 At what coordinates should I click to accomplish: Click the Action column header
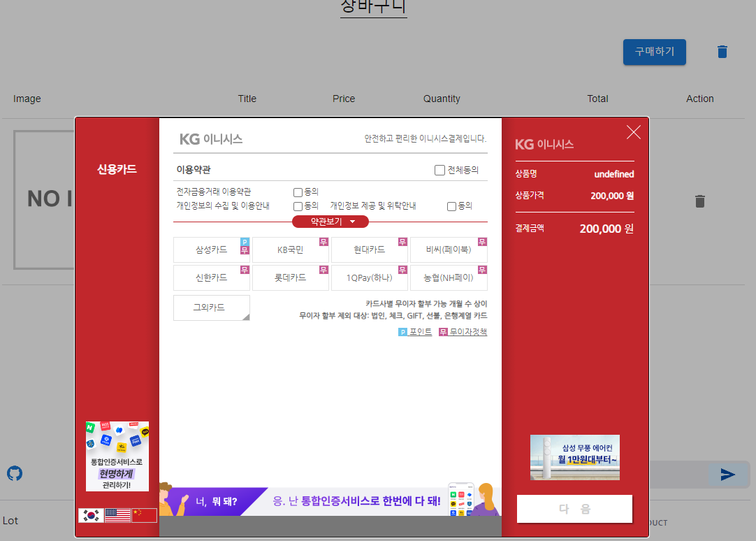(699, 99)
